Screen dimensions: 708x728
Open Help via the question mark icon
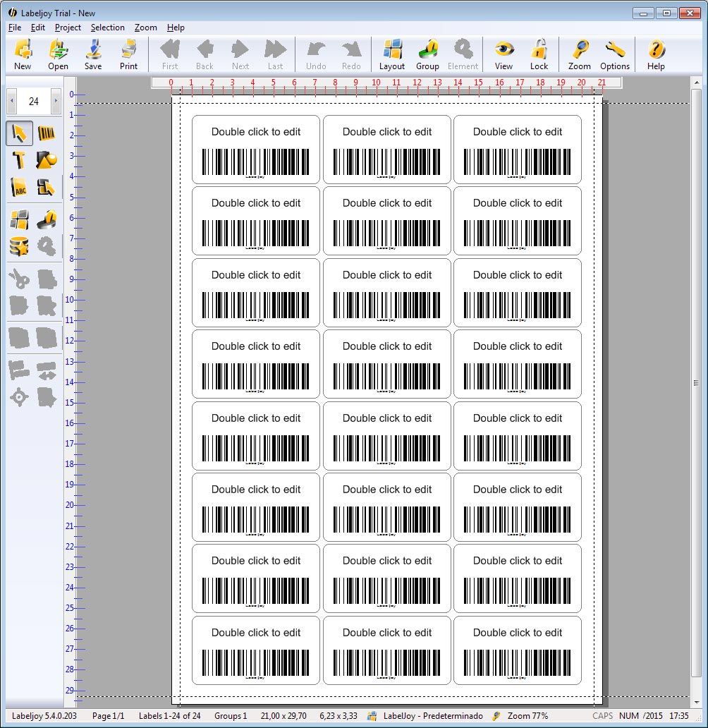[x=656, y=54]
